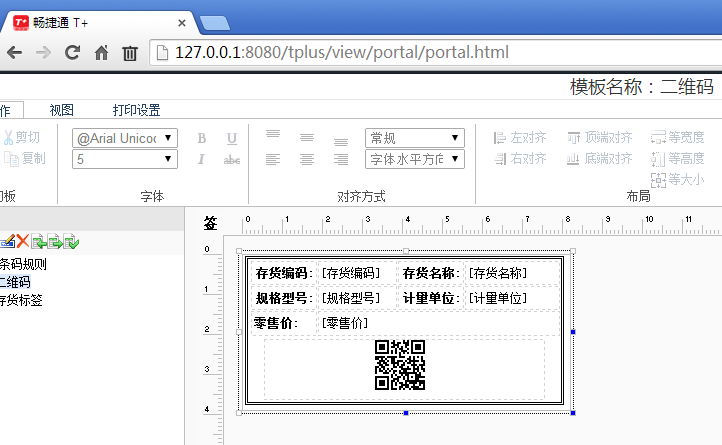Open the 打印设置 ribbon tab
This screenshot has height=445, width=722.
click(137, 110)
